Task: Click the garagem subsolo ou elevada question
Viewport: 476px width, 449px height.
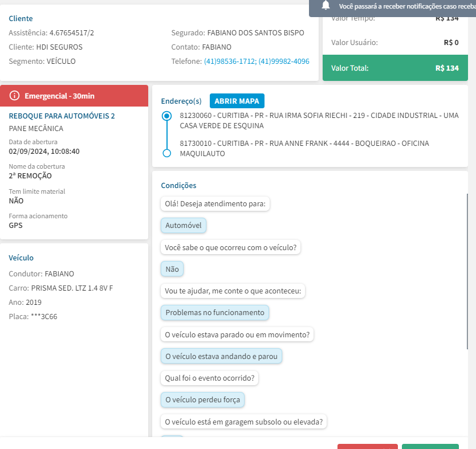Action: click(244, 422)
